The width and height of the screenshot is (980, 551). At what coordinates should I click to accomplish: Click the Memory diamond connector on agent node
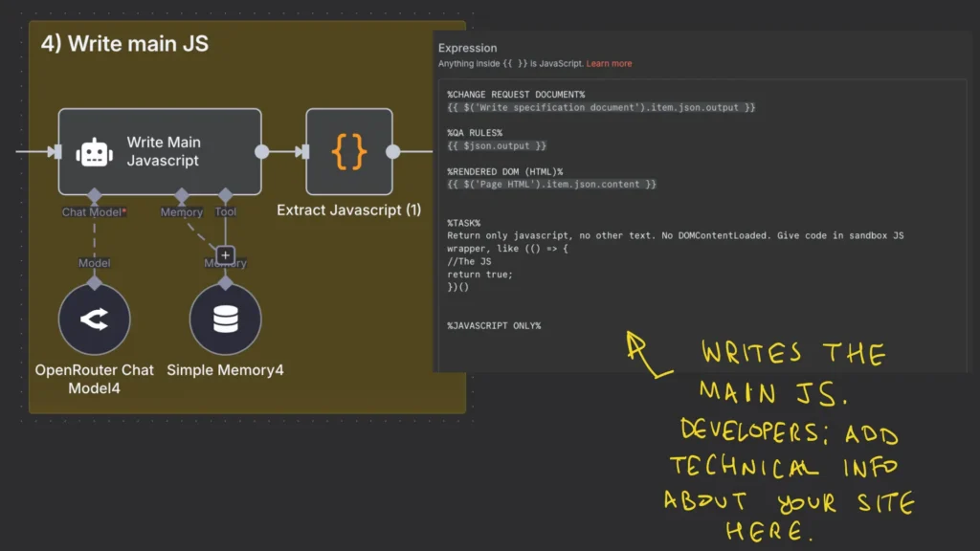coord(182,195)
